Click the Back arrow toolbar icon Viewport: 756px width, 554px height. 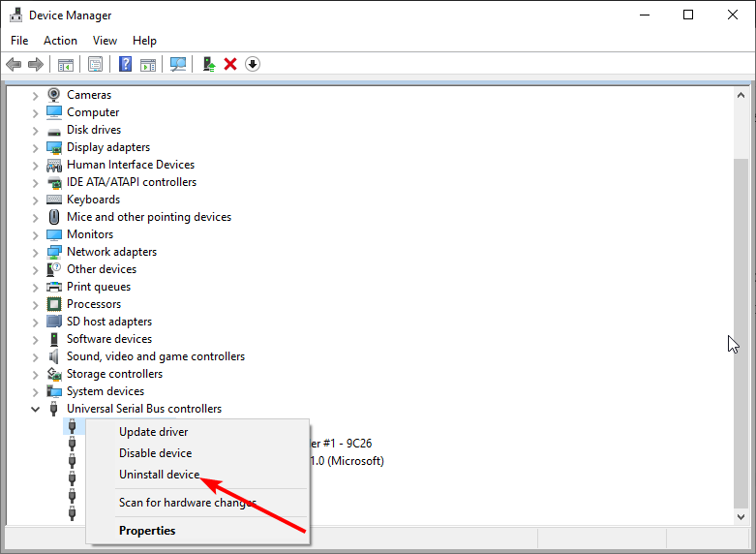point(14,64)
